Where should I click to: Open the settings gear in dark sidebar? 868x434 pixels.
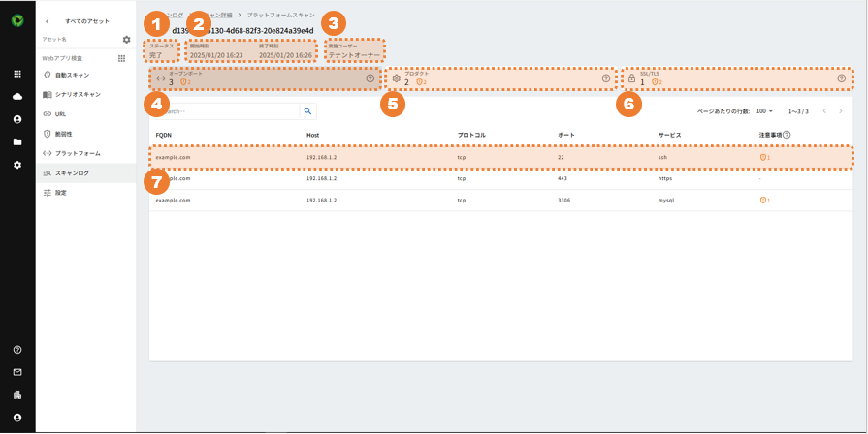17,165
